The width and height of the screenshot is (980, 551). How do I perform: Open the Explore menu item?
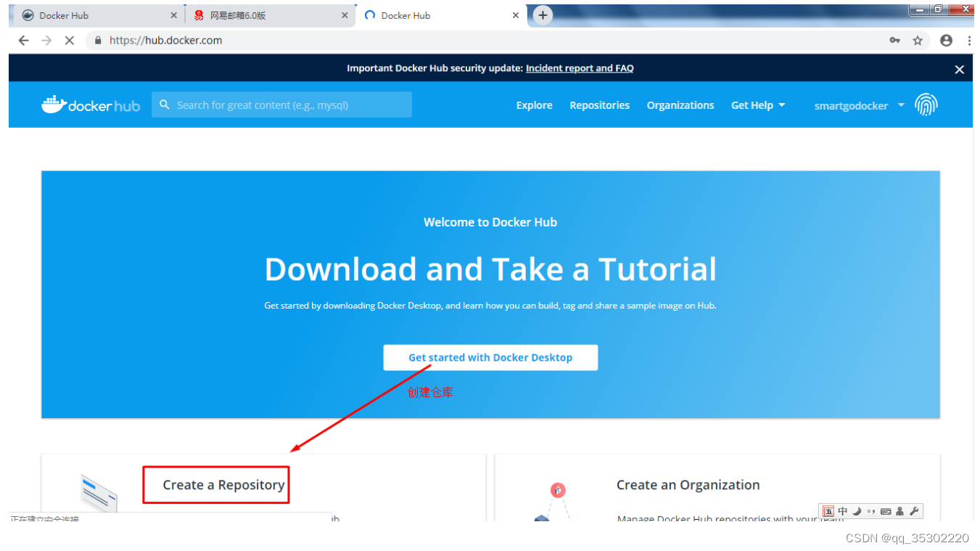pyautogui.click(x=534, y=105)
